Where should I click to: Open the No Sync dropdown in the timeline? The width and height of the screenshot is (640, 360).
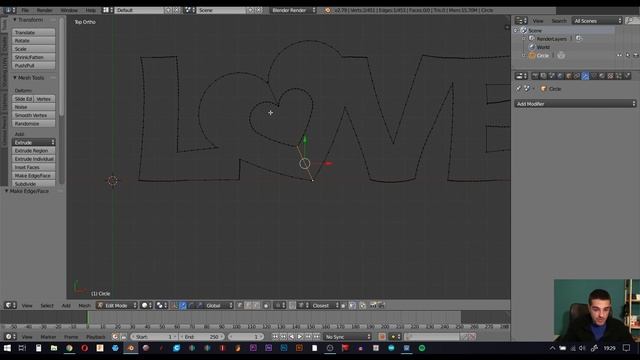[x=347, y=337]
